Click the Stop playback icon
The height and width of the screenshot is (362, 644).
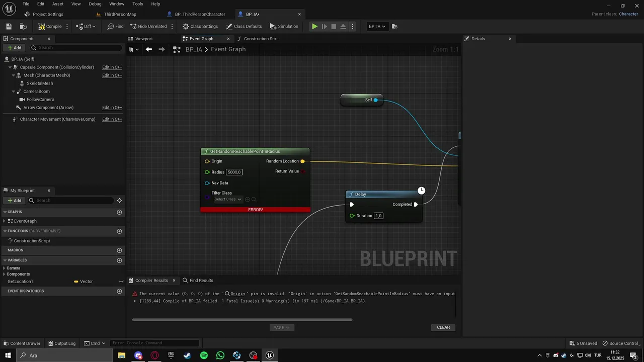point(334,26)
